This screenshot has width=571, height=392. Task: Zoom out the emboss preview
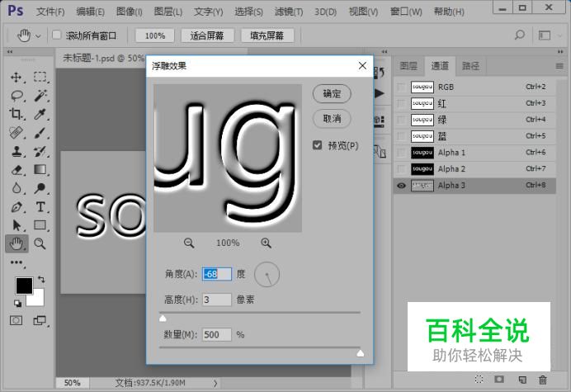click(189, 243)
